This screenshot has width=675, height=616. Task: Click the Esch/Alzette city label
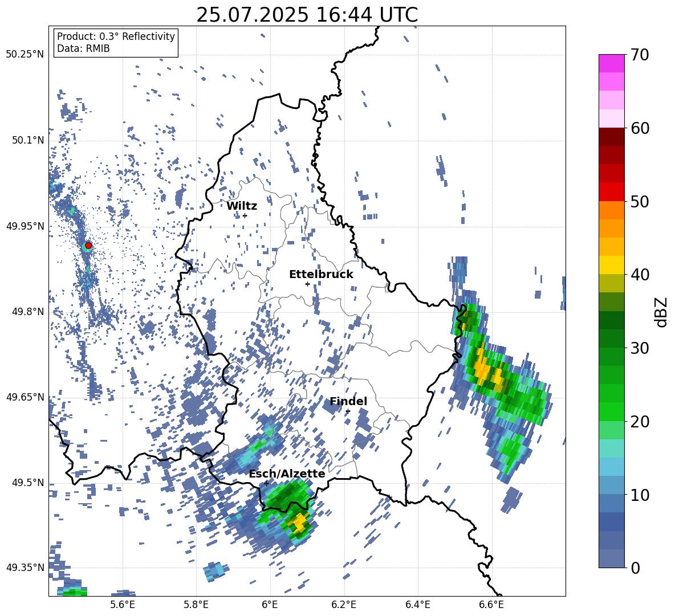pos(287,474)
